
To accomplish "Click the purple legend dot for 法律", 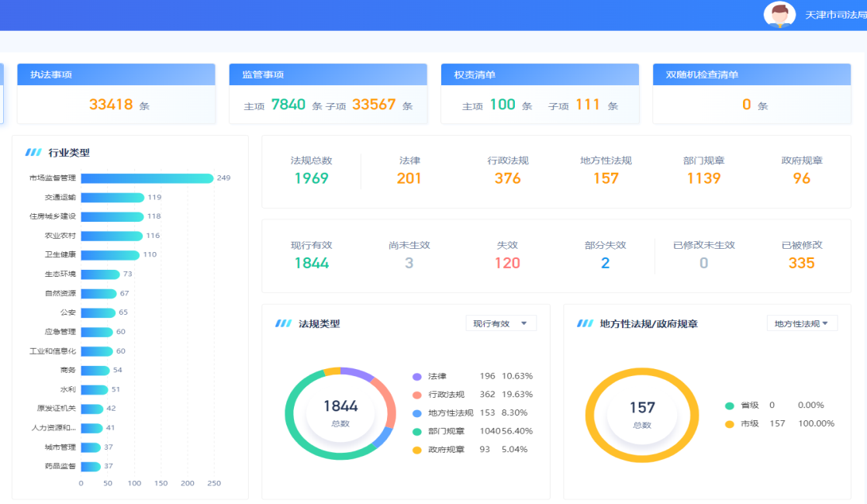I will click(x=417, y=376).
